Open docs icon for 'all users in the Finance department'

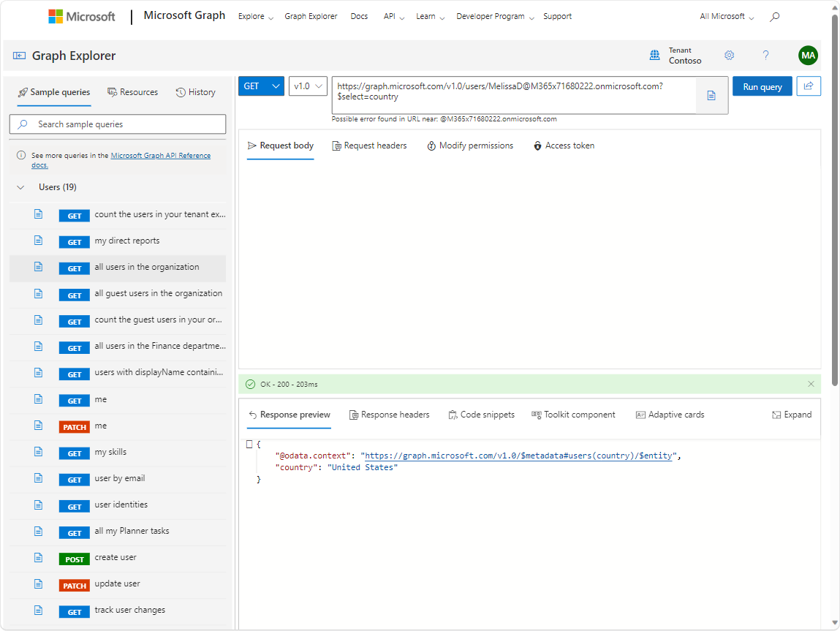(39, 346)
